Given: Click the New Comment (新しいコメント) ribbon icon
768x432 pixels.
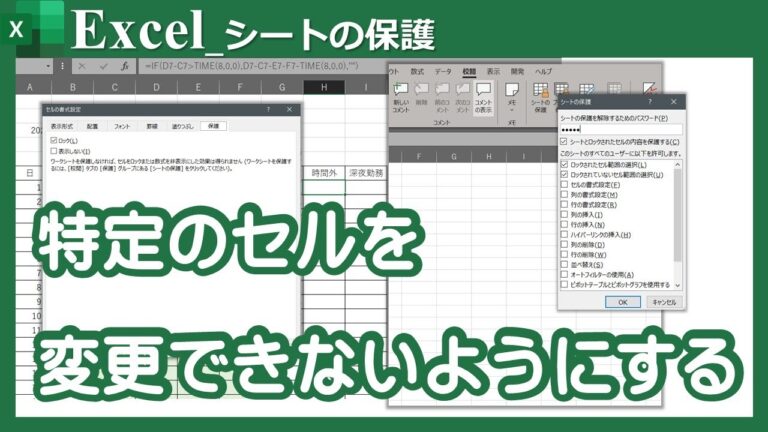Looking at the screenshot, I should (401, 96).
